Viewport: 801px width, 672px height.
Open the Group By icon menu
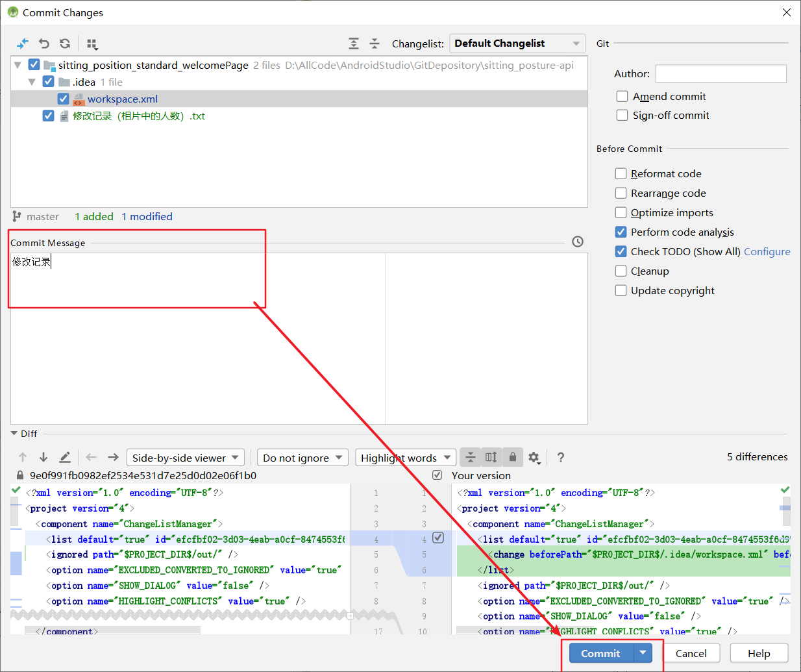click(92, 44)
